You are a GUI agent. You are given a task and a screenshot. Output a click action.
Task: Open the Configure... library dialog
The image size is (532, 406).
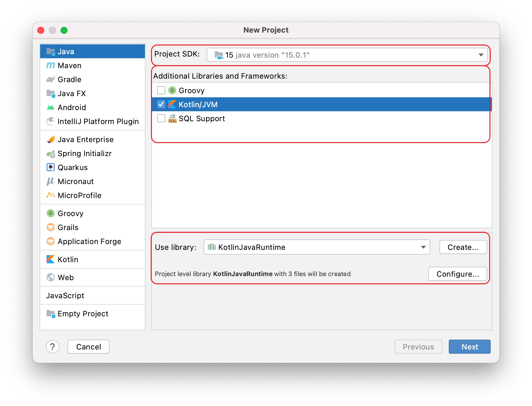458,274
